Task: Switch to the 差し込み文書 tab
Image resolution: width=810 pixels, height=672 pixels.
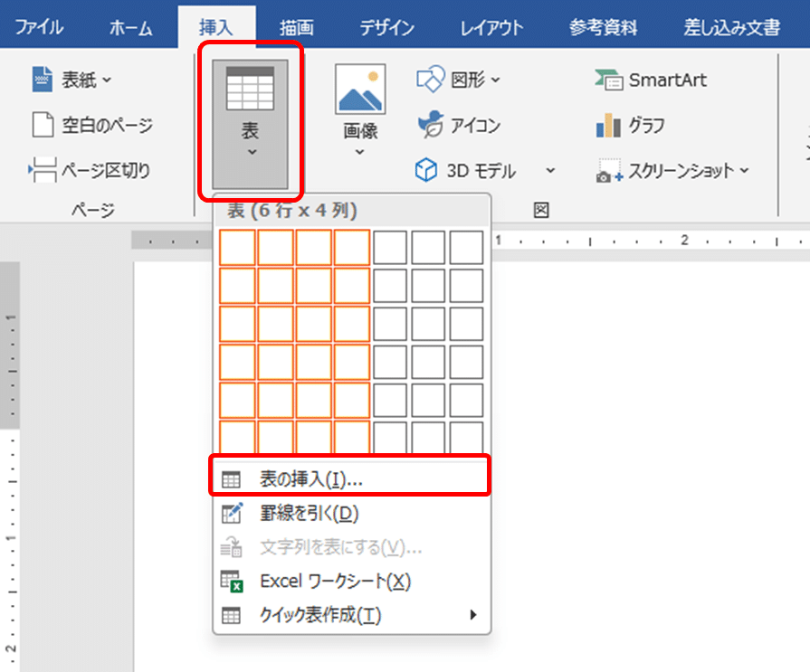Action: tap(732, 28)
